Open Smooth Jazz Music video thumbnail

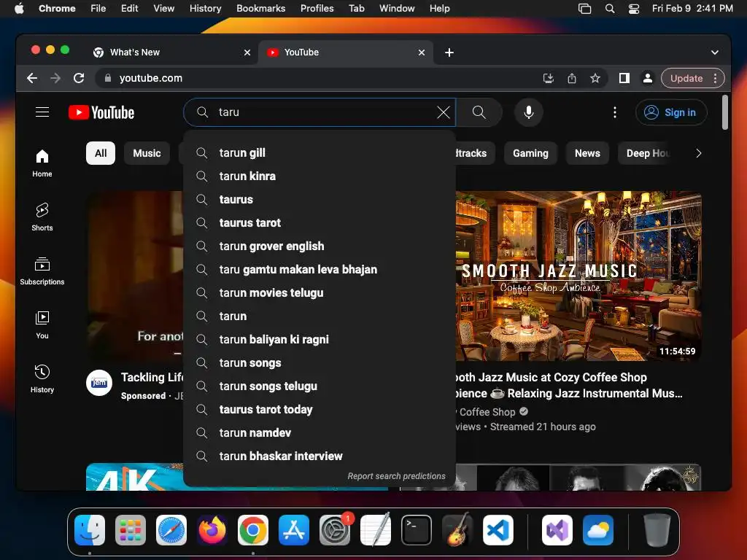click(x=578, y=276)
